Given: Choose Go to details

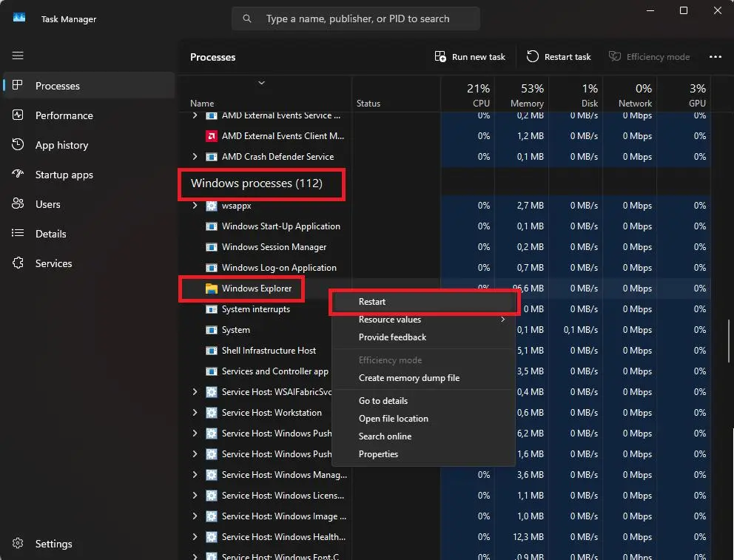Looking at the screenshot, I should (424, 401).
